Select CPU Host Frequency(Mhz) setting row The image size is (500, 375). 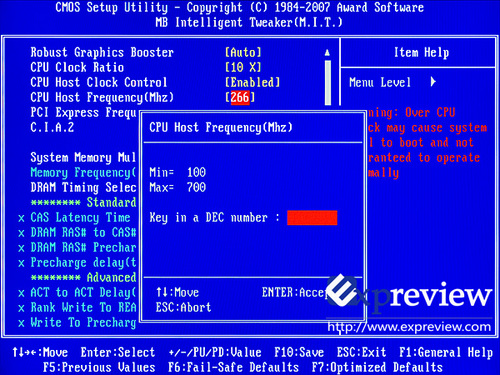pos(102,98)
